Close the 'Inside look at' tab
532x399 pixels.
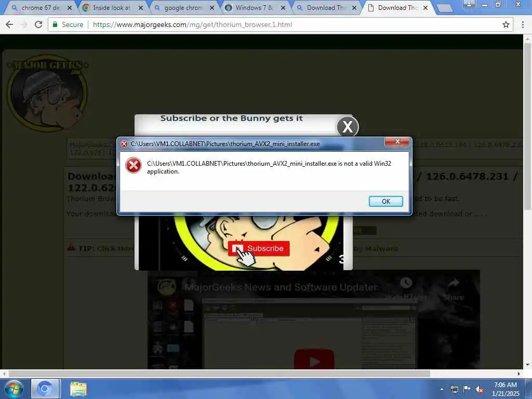tap(140, 7)
